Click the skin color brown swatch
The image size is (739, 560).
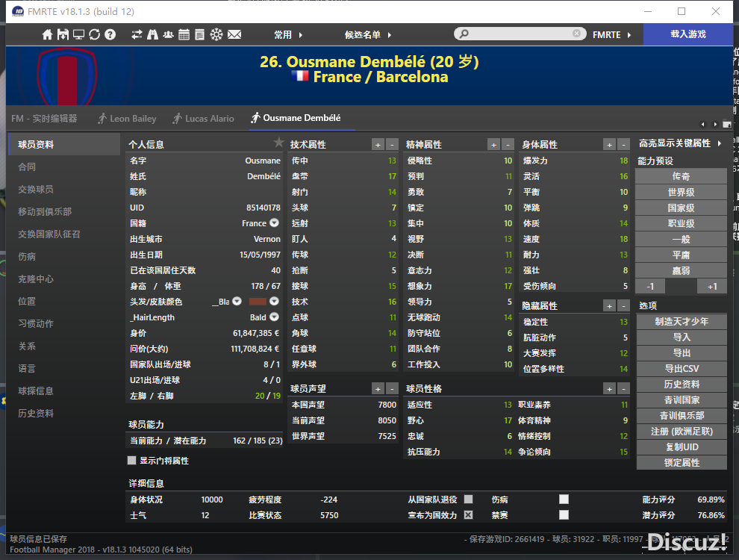point(258,301)
